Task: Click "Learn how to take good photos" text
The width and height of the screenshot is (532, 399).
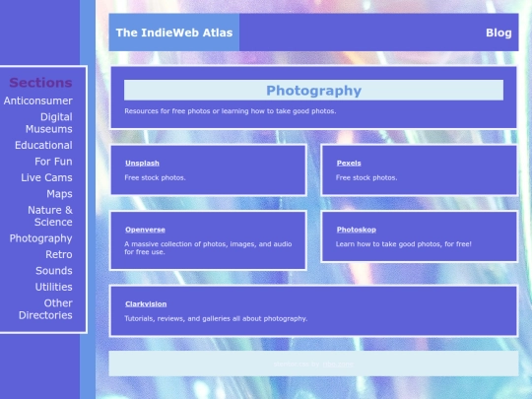Action: 403,244
